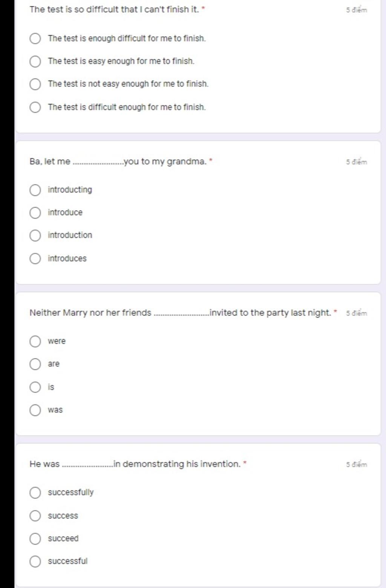Select the "successful" answer choice

35,561
